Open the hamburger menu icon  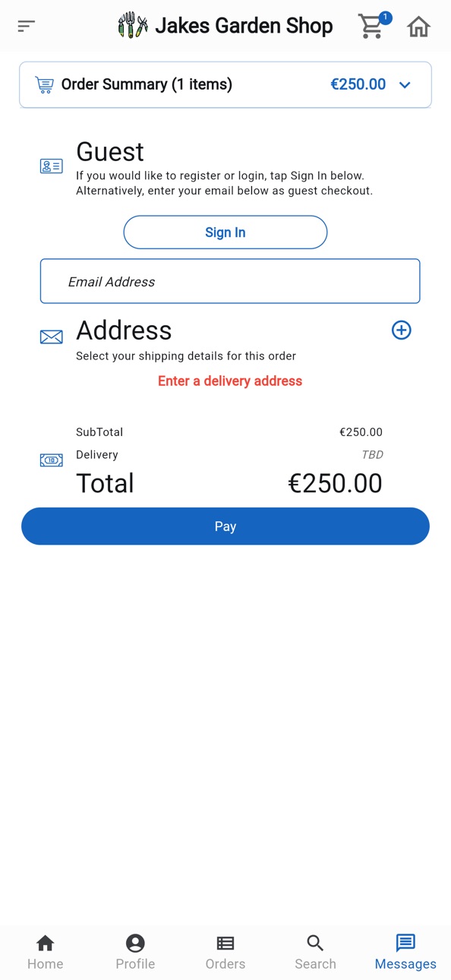click(27, 27)
